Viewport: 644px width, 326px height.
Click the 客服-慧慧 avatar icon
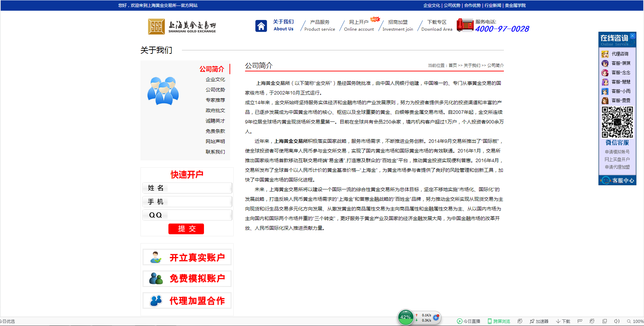click(605, 82)
